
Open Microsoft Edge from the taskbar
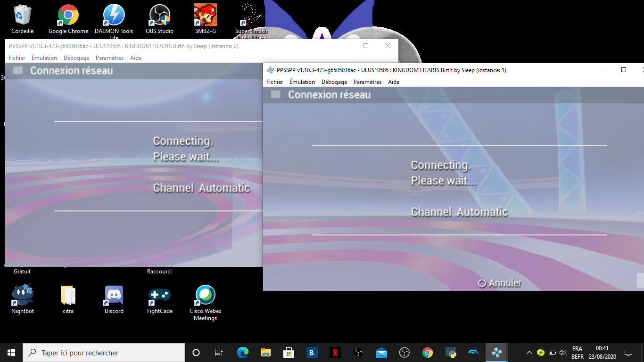tap(243, 353)
